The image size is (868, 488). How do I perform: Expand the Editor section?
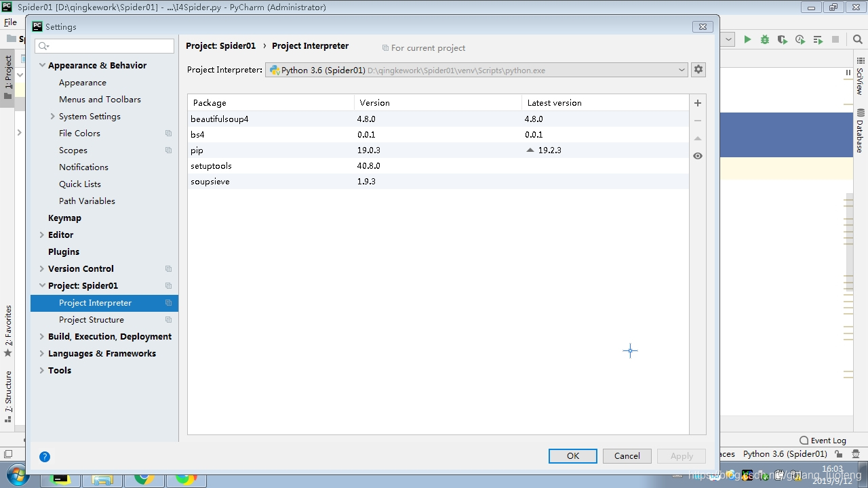42,235
